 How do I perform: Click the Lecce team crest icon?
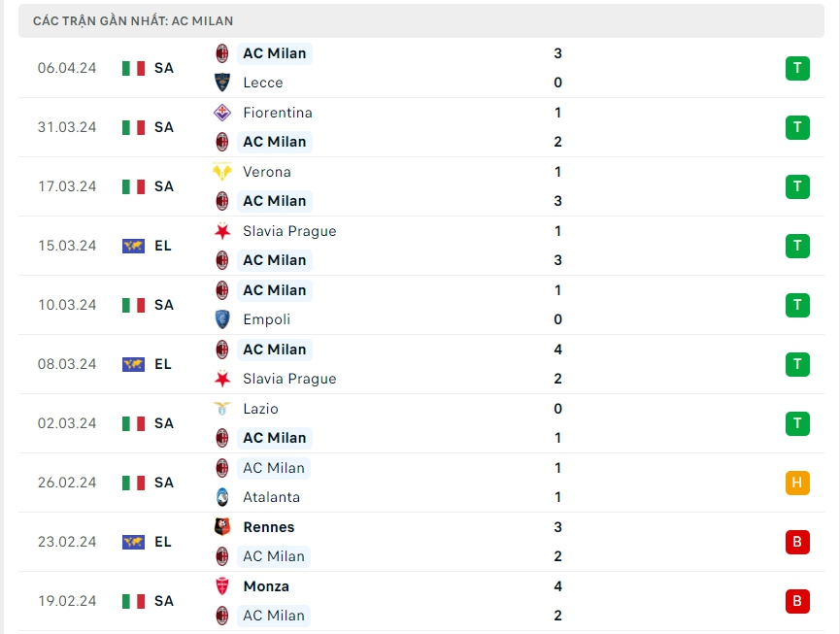pos(222,83)
